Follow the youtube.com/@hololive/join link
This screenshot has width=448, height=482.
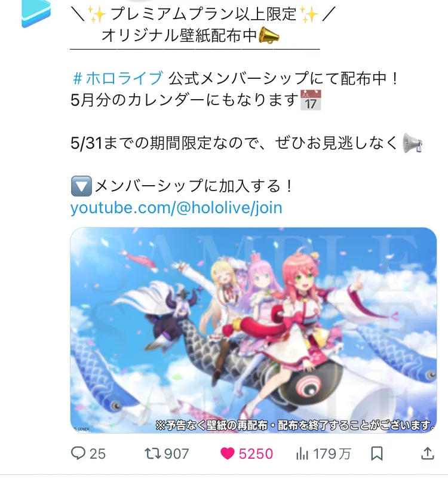click(x=176, y=208)
